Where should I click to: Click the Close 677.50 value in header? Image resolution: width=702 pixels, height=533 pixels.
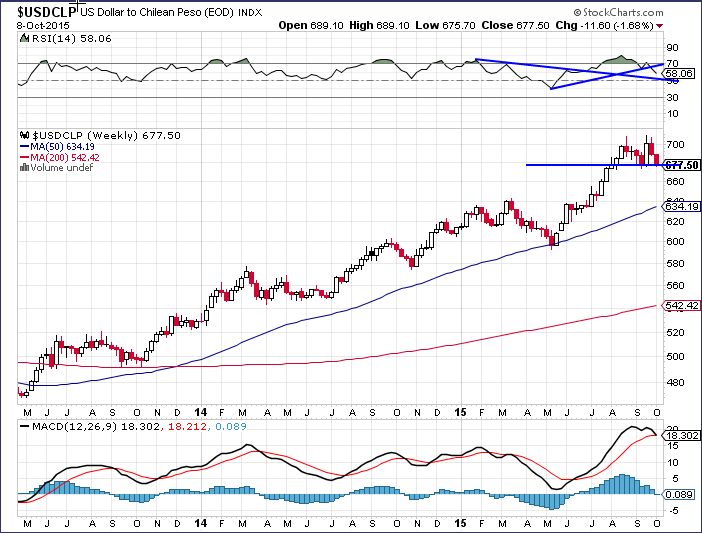click(x=515, y=26)
